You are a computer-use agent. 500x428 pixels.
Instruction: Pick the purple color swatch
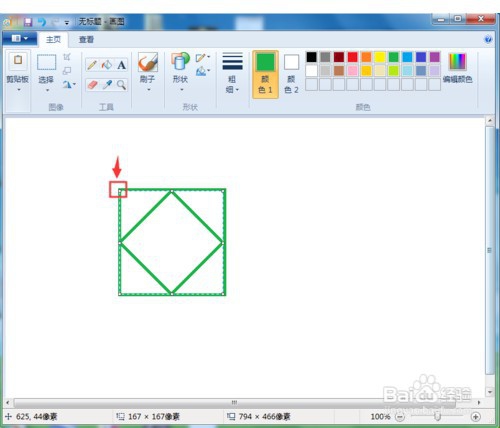click(435, 57)
